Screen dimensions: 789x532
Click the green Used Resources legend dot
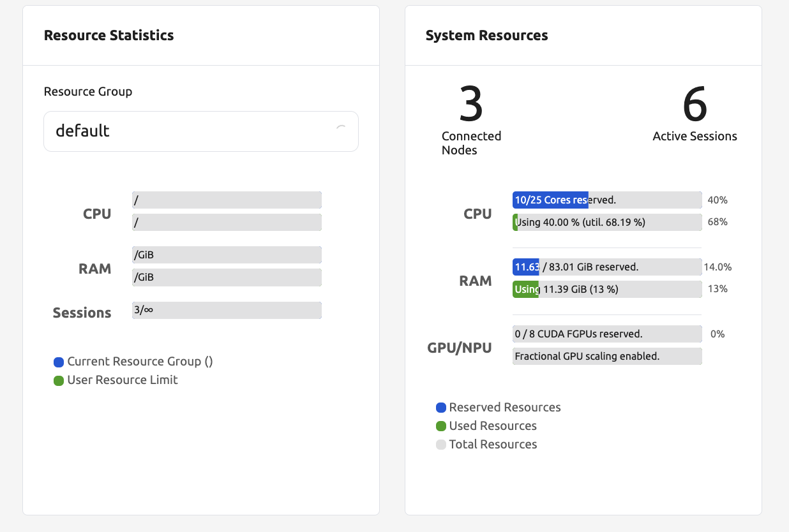click(x=440, y=426)
